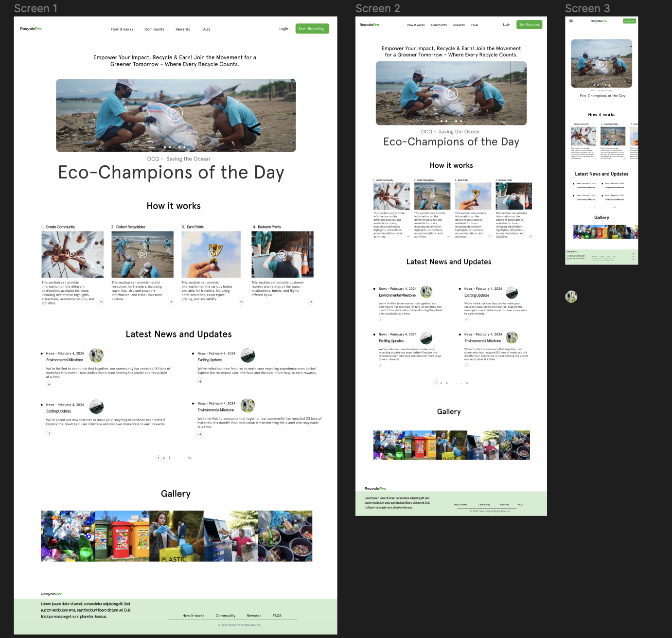The width and height of the screenshot is (672, 638).
Task: Click RecyclePro footer logo in Screen 2
Action: pyautogui.click(x=375, y=488)
